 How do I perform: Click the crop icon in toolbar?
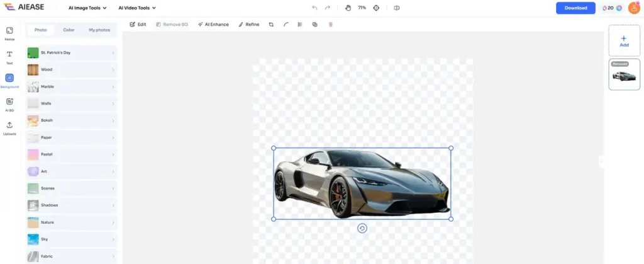click(271, 25)
